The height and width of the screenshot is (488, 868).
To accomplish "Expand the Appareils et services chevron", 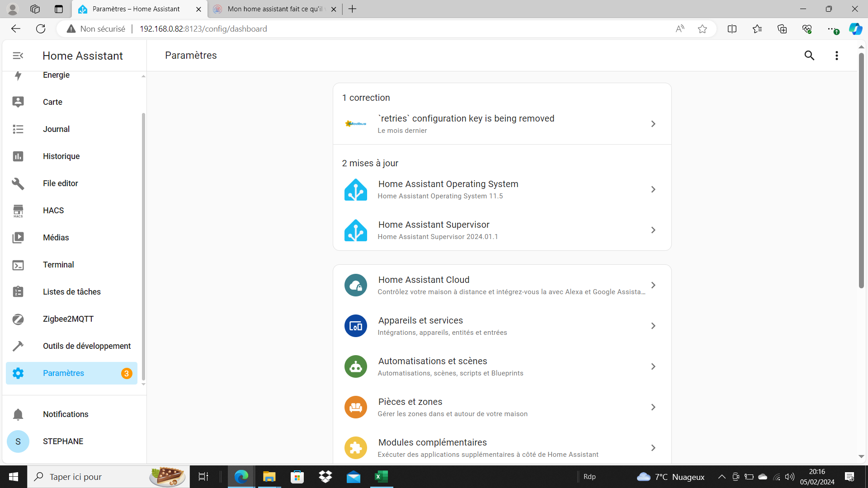I will click(x=653, y=326).
